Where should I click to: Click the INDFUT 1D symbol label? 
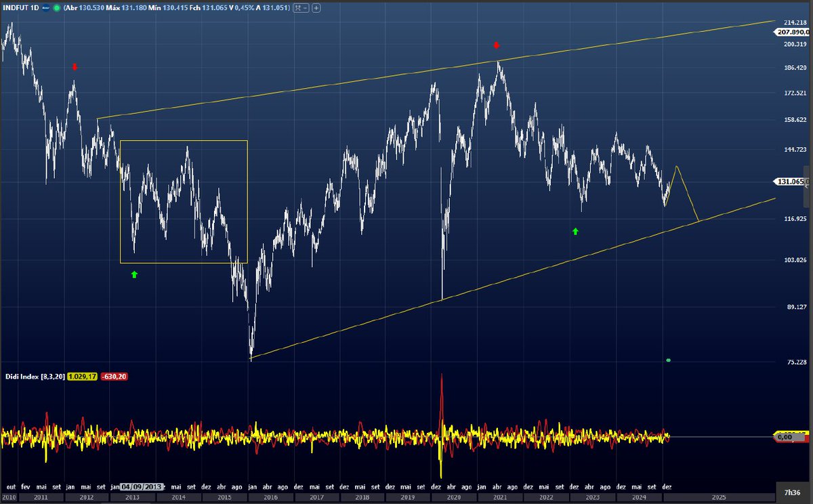click(21, 7)
